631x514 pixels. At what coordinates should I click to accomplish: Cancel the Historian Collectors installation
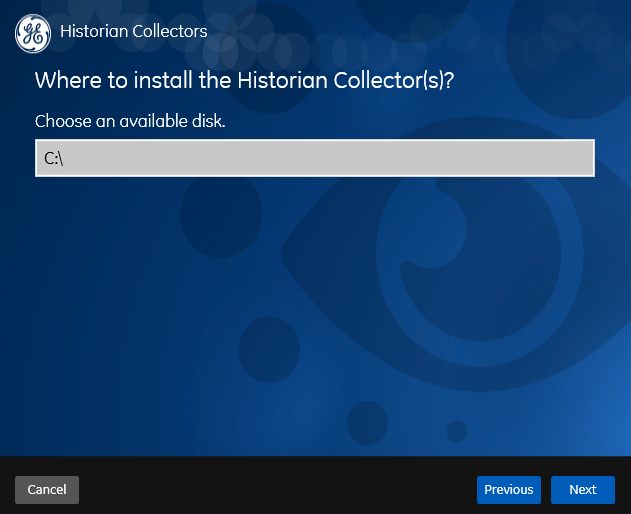[47, 489]
